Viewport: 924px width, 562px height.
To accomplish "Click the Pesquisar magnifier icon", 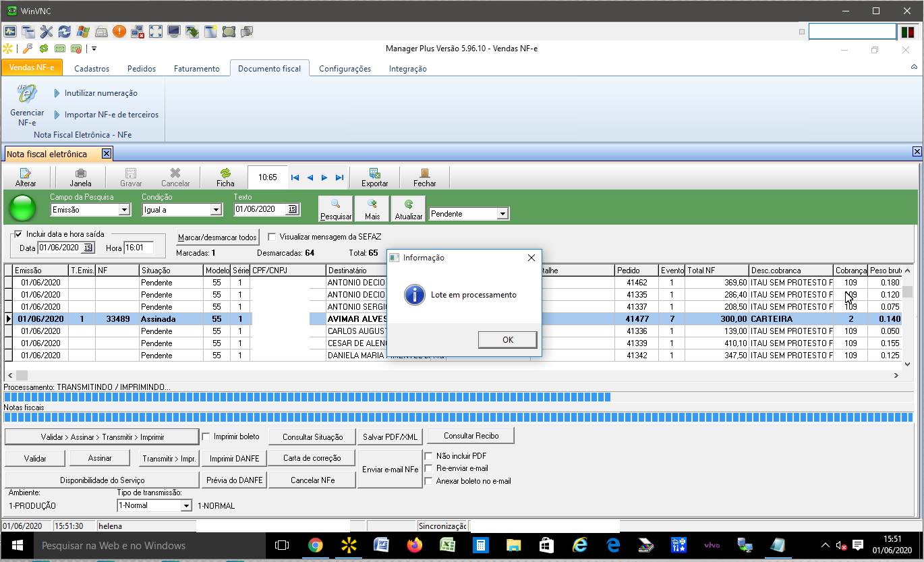I will coord(336,204).
